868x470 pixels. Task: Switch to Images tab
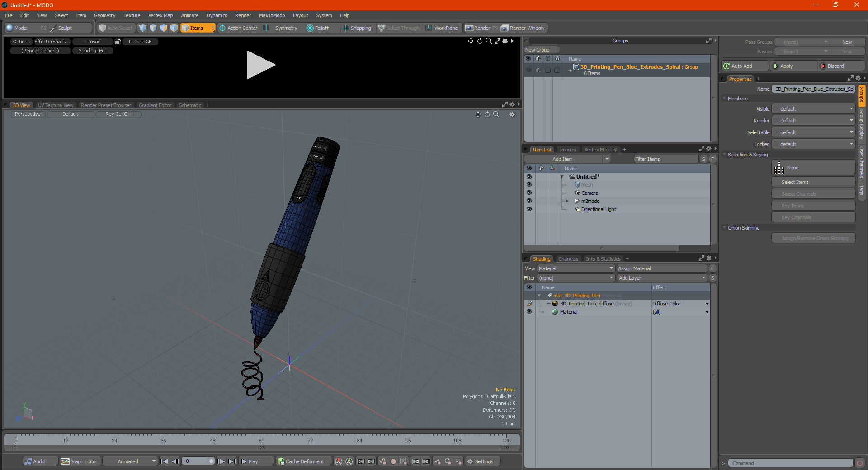coord(567,150)
